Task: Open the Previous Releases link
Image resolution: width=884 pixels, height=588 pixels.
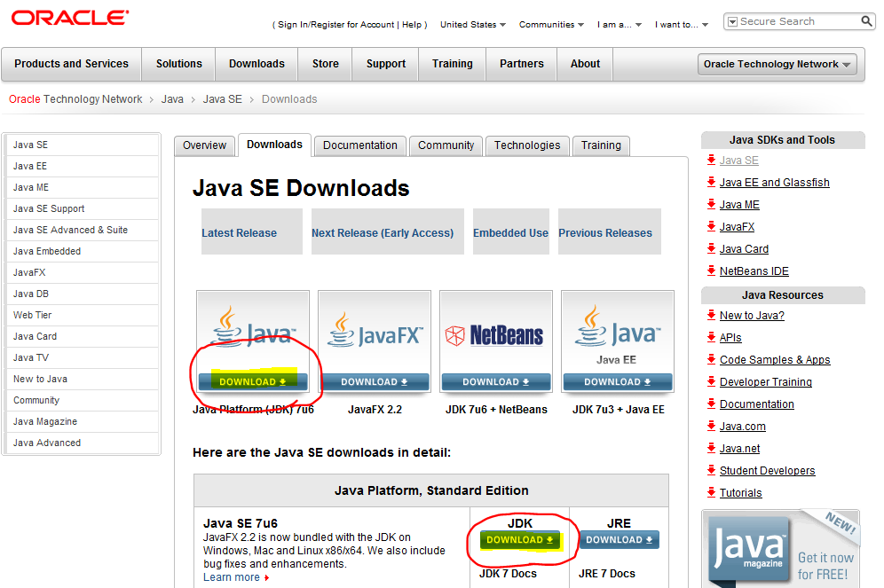Action: tap(604, 233)
